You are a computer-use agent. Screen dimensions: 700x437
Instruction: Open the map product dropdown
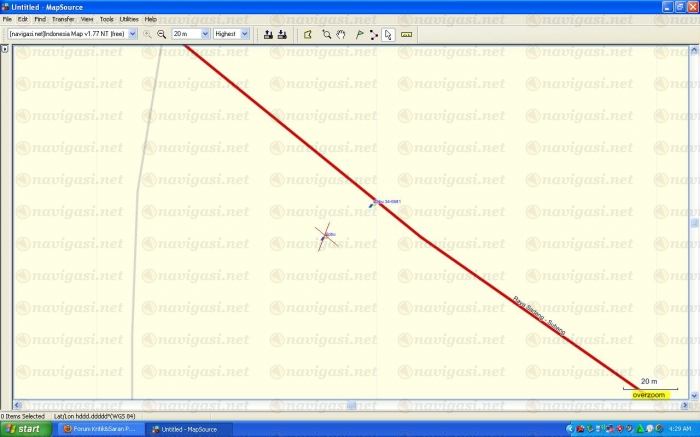point(132,33)
